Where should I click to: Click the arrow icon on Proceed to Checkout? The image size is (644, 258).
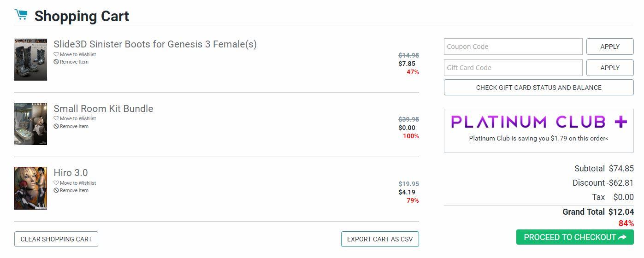pyautogui.click(x=622, y=237)
